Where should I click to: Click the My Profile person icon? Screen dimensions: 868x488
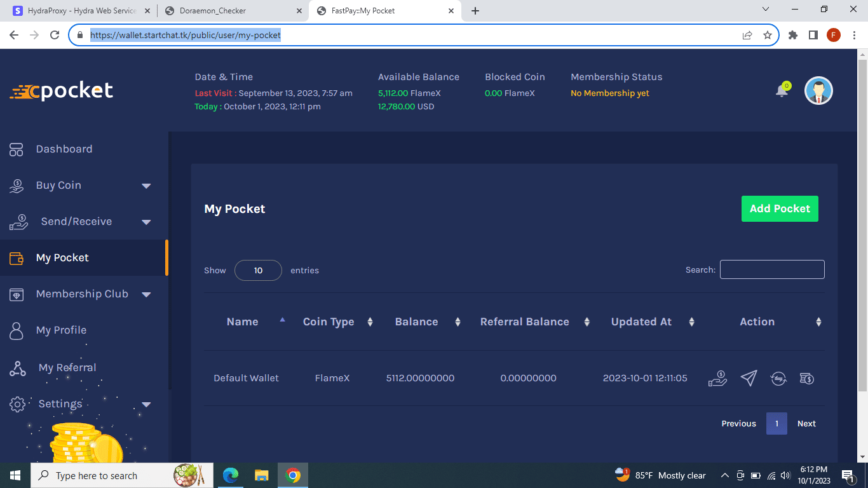(17, 330)
